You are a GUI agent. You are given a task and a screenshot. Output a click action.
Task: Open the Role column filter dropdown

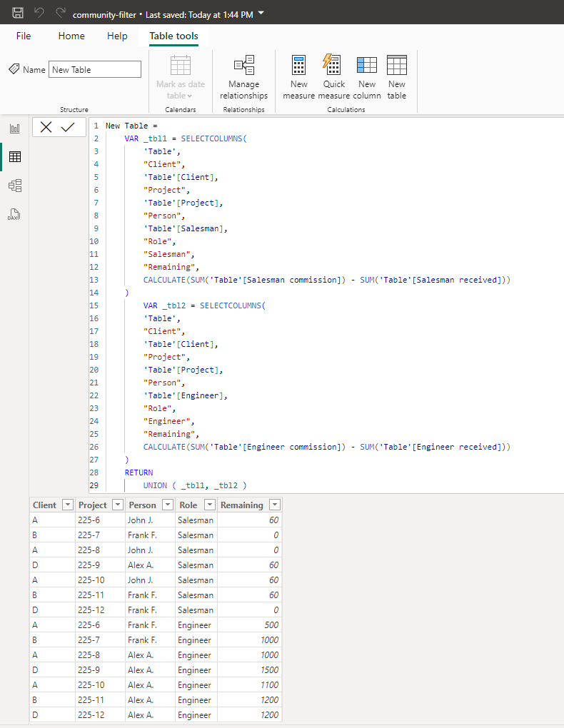click(x=210, y=505)
